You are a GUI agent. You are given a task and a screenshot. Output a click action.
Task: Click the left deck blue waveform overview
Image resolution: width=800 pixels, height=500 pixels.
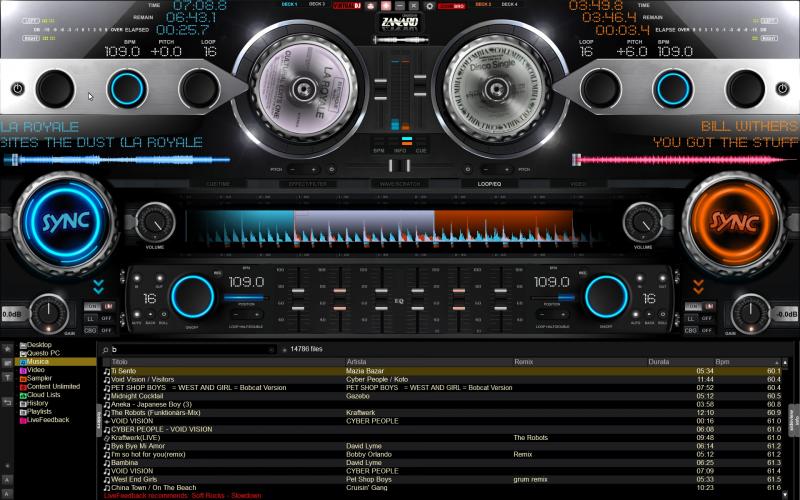coord(117,160)
